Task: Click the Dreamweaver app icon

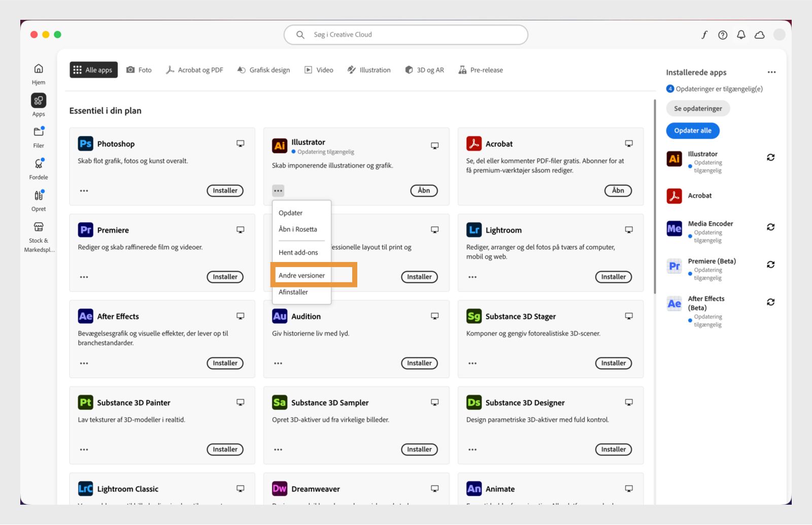Action: tap(280, 489)
